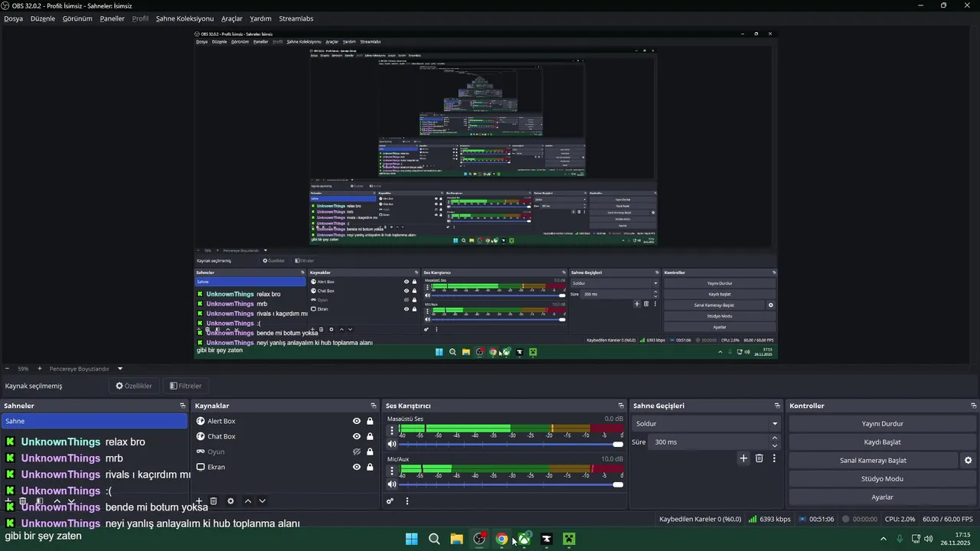Screen dimensions: 980x551
Task: Adjust Masaüstü Ses volume slider
Action: pyautogui.click(x=511, y=445)
